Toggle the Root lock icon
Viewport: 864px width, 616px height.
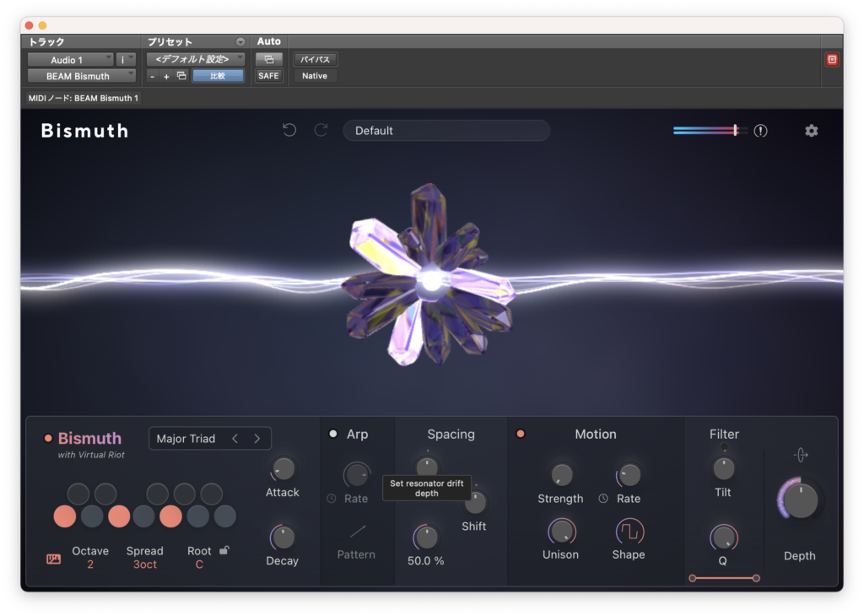click(224, 550)
